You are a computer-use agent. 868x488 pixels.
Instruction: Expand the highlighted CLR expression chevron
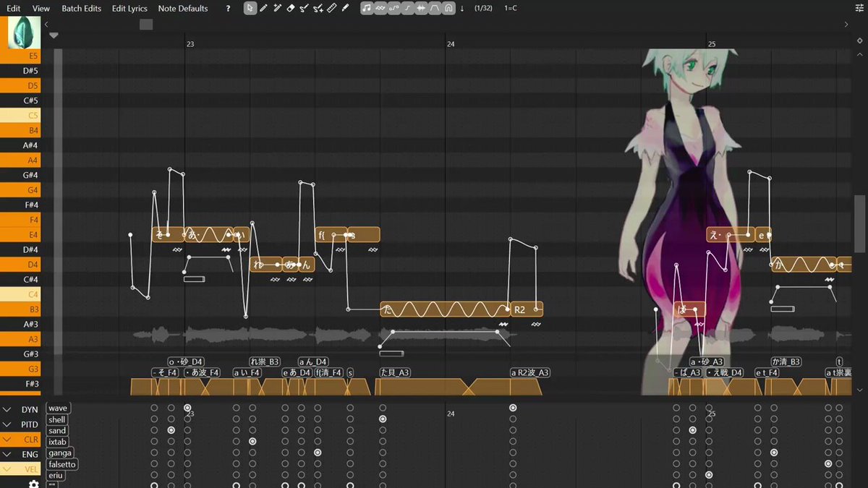(x=7, y=439)
